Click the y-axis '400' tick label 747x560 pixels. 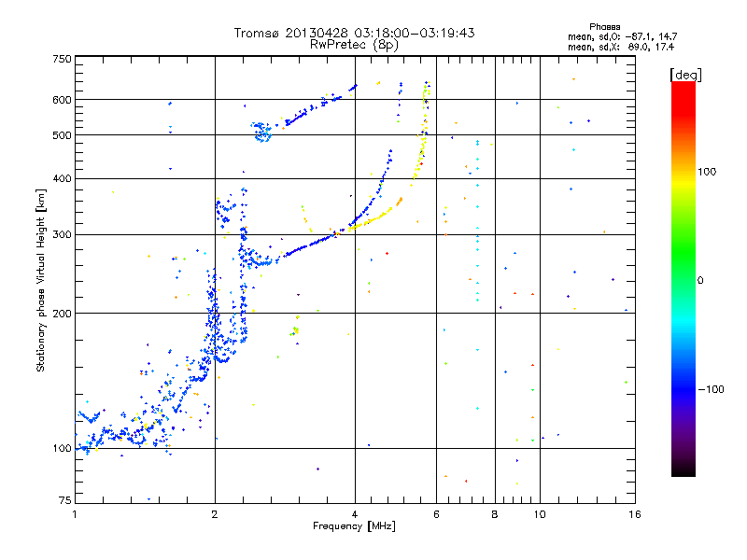[62, 178]
